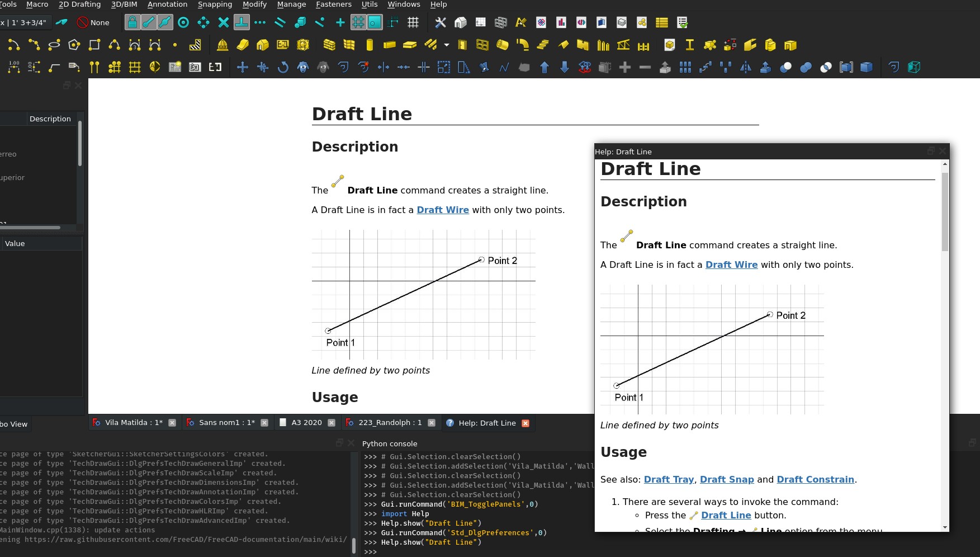Switch to the Vila Matilda : 1* tab
Screen dimensions: 980x557
tap(134, 423)
